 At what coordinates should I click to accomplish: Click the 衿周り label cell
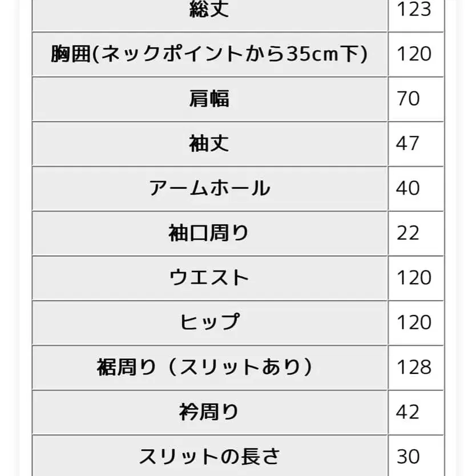pyautogui.click(x=210, y=412)
